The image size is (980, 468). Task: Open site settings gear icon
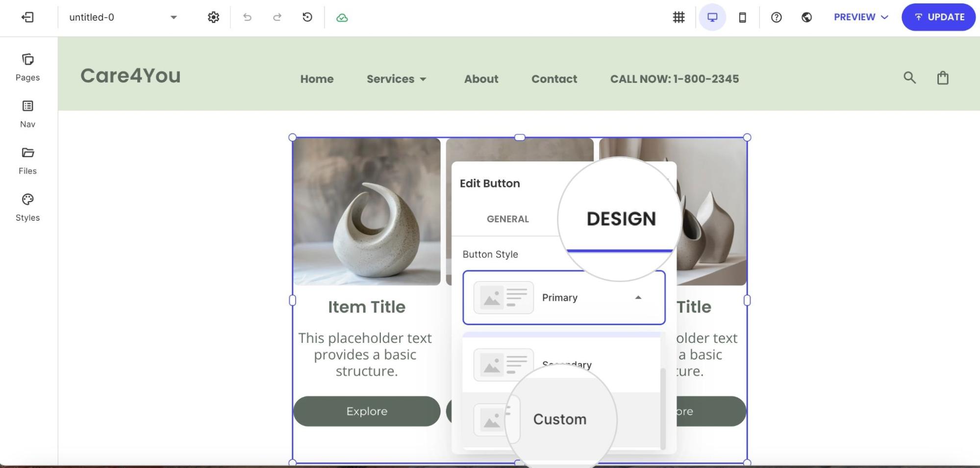pyautogui.click(x=213, y=17)
